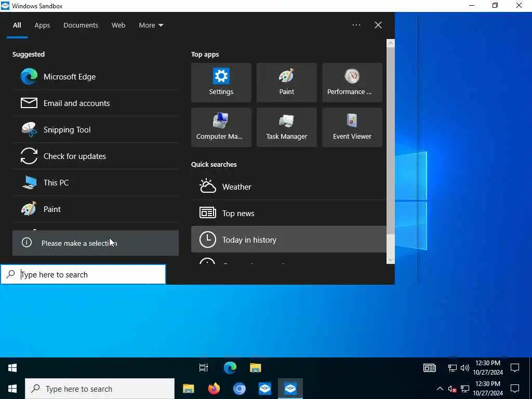Open This PC from Suggested list
This screenshot has width=532, height=399.
pos(96,182)
